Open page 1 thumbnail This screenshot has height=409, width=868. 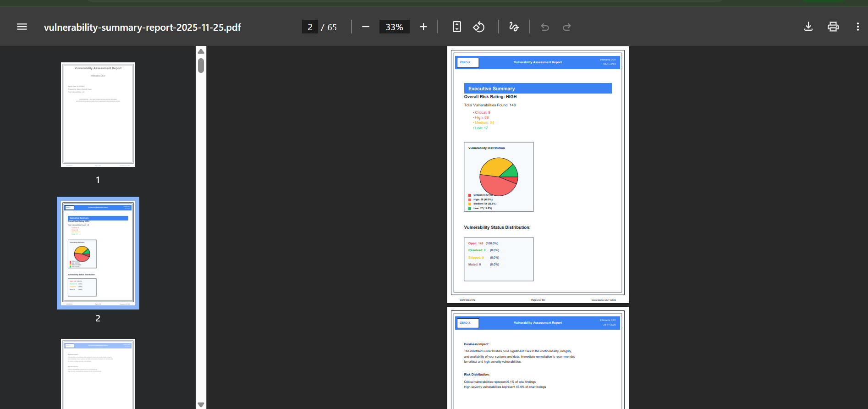98,115
